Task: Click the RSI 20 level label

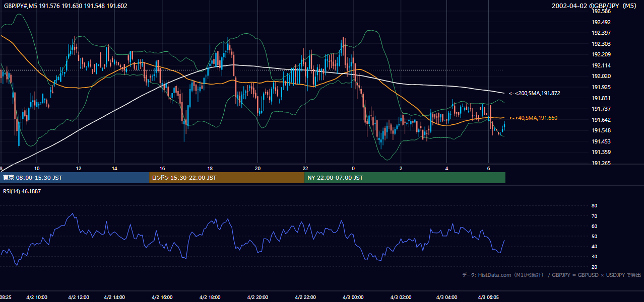Action: click(594, 267)
